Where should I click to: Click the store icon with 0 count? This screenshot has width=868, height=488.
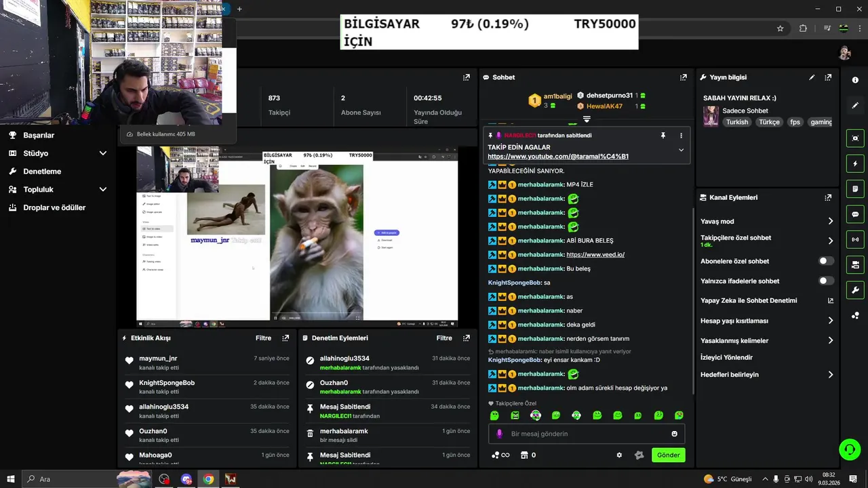(x=528, y=455)
